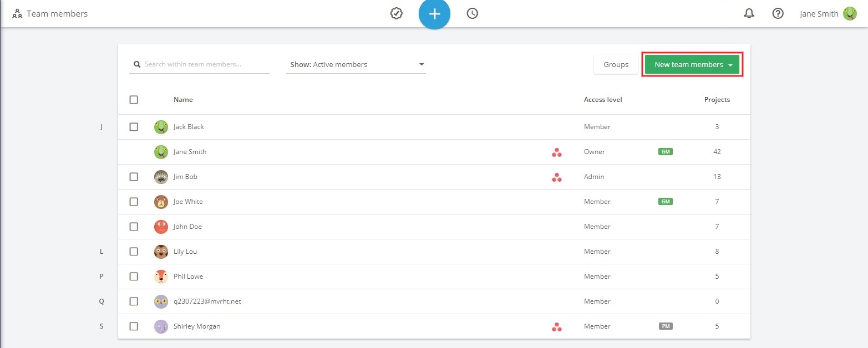
Task: Click project count 3 for Jack Black
Action: pos(717,127)
